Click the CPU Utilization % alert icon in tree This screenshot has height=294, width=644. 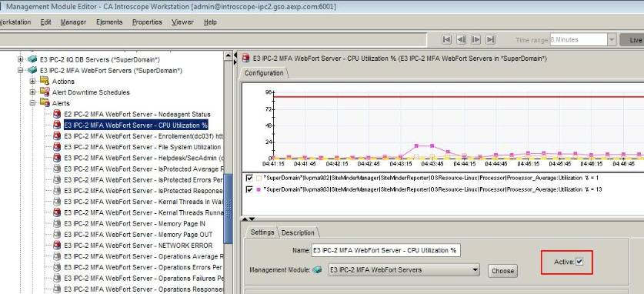[x=57, y=125]
